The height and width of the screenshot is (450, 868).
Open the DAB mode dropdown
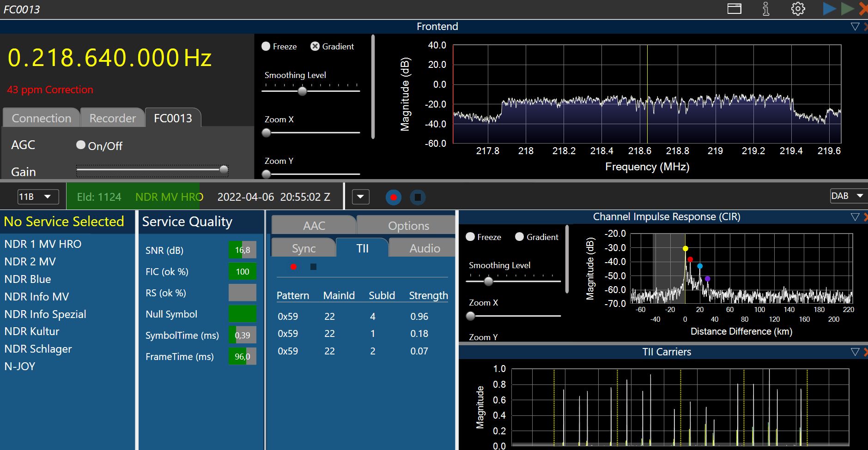(848, 196)
